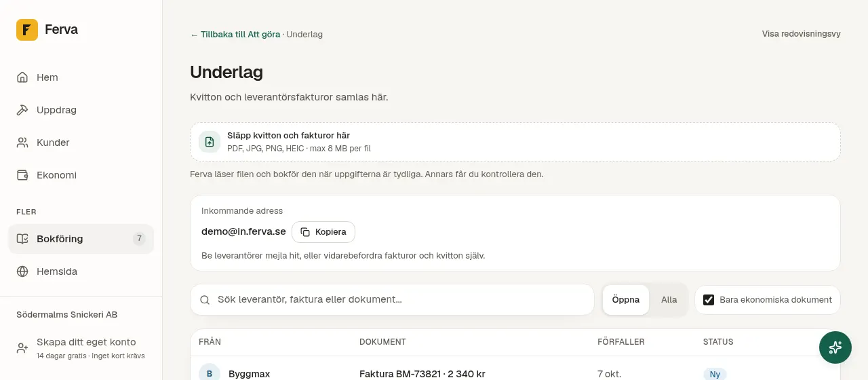Click the Ekonomi wallet icon
The image size is (868, 380).
[22, 175]
